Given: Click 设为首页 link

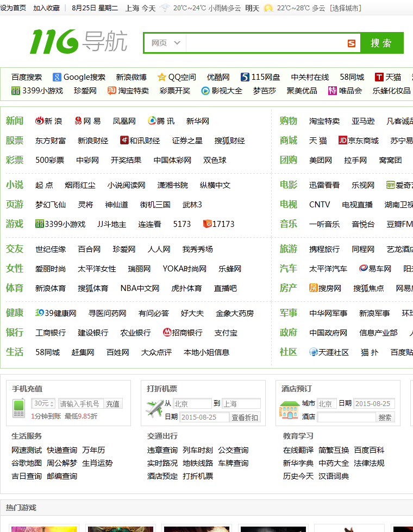Looking at the screenshot, I should click(13, 8).
